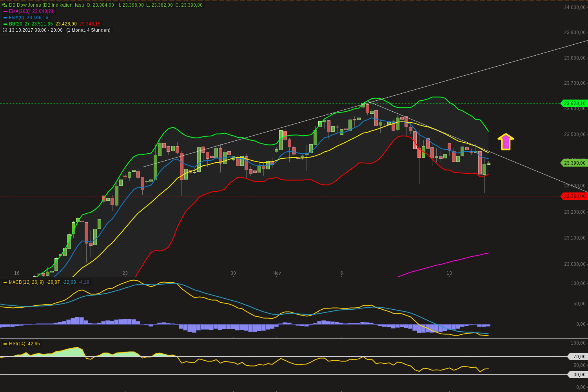Click the green 23.623,10 price tag
This screenshot has width=588, height=392.
tap(575, 103)
